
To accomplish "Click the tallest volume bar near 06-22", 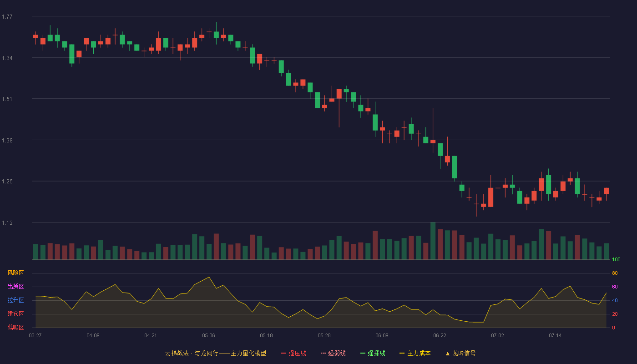I will click(x=433, y=241).
